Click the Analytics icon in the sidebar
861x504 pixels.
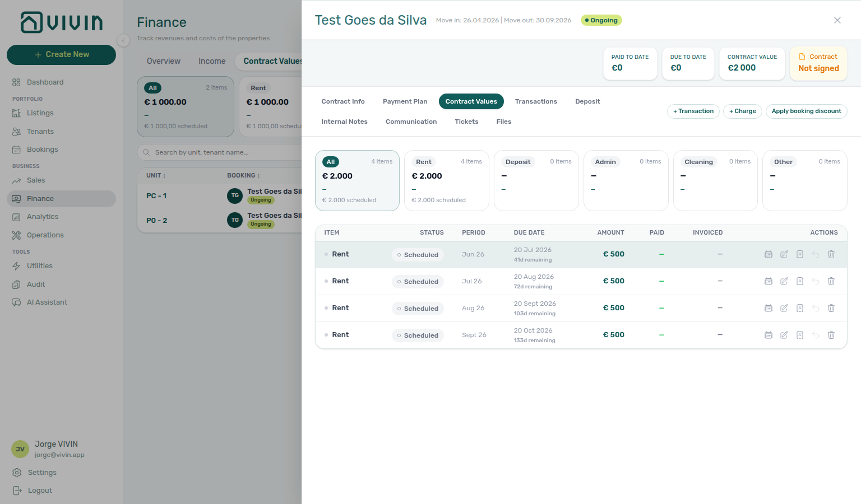pos(16,217)
